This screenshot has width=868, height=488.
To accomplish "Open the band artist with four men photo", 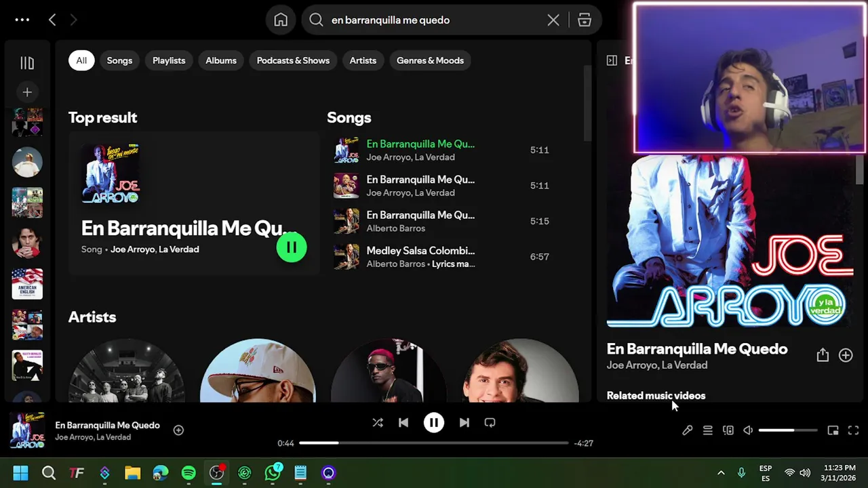I will tap(127, 370).
